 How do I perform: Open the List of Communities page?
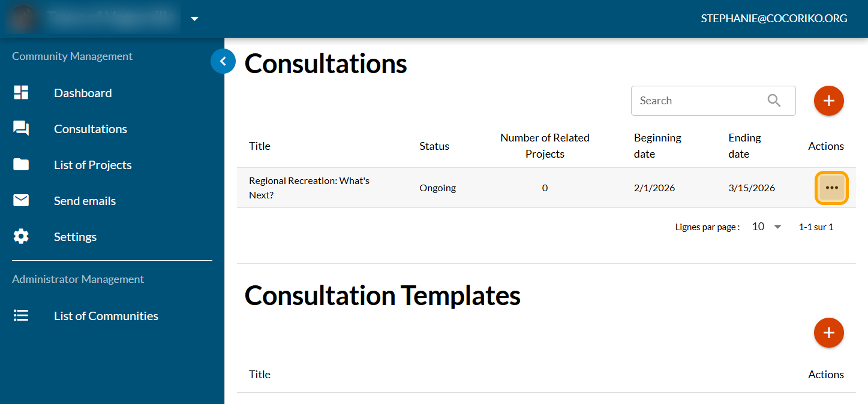(x=106, y=316)
